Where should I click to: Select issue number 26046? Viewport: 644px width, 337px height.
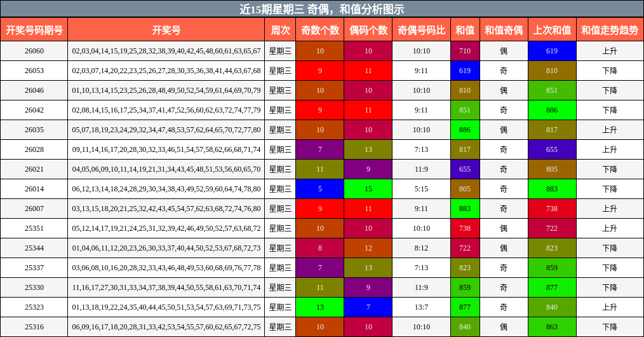tap(34, 90)
